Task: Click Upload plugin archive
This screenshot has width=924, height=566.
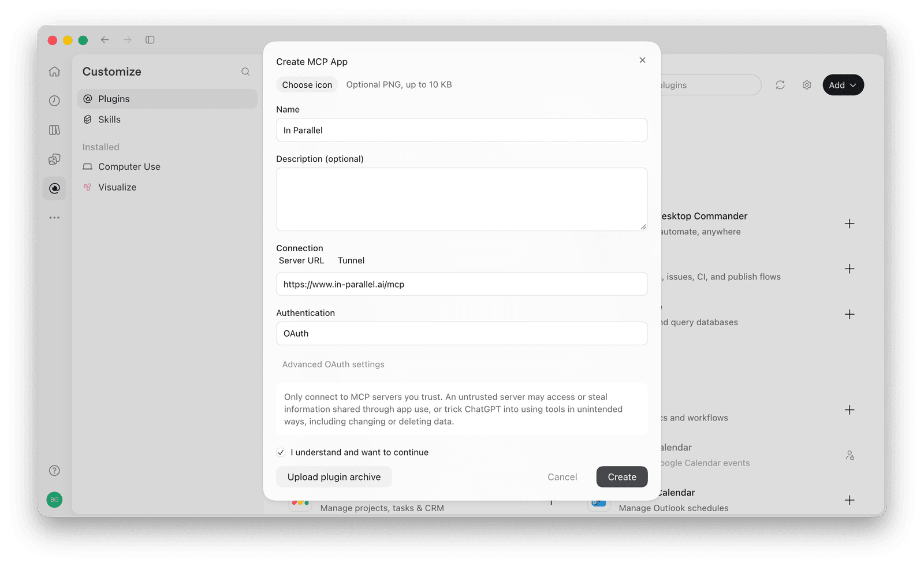Action: (334, 477)
